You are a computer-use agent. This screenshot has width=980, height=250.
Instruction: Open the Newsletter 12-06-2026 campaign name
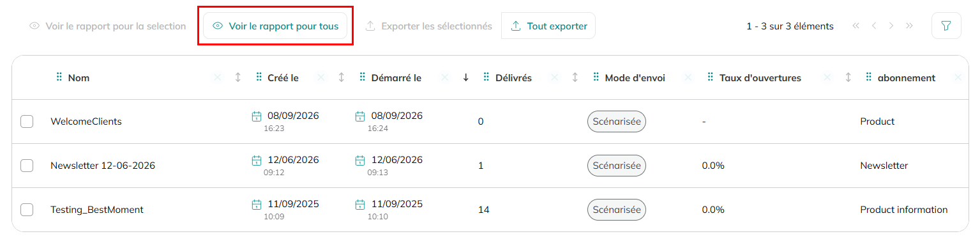103,166
